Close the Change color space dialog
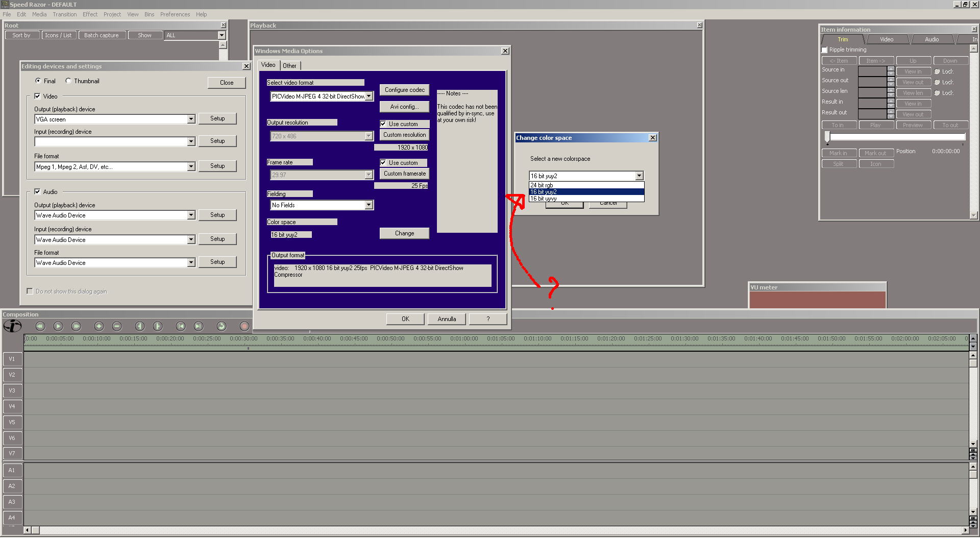This screenshot has height=538, width=980. click(x=652, y=138)
